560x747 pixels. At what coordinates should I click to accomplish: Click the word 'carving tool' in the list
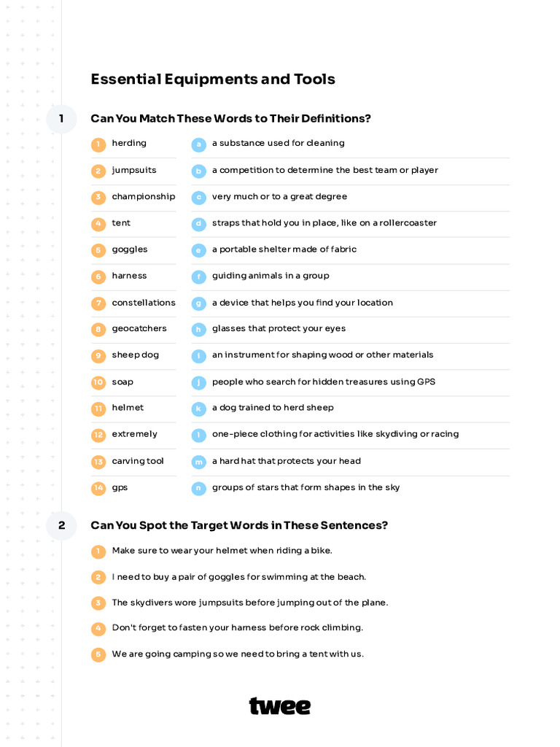point(138,461)
